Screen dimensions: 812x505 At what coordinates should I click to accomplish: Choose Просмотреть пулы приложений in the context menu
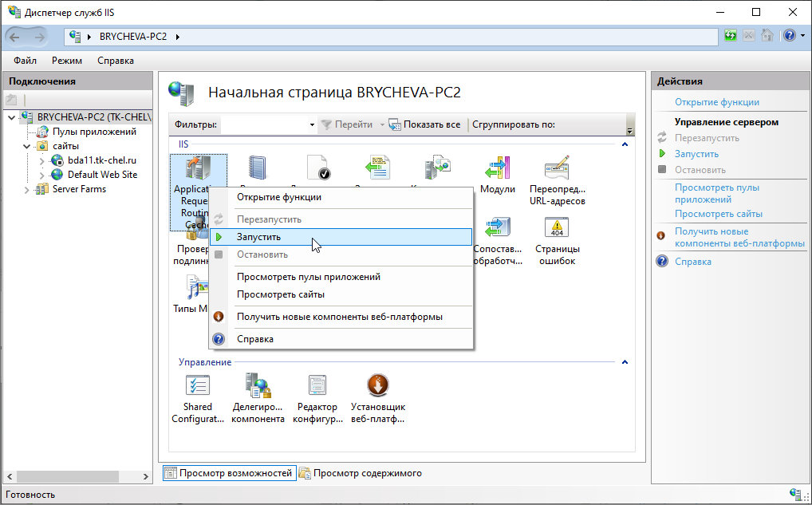[x=341, y=277]
